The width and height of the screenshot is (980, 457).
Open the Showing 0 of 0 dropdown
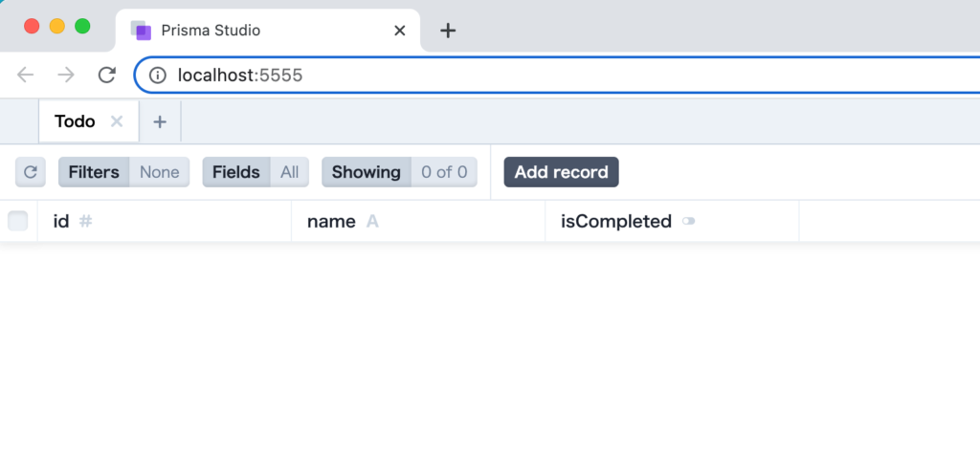click(399, 172)
